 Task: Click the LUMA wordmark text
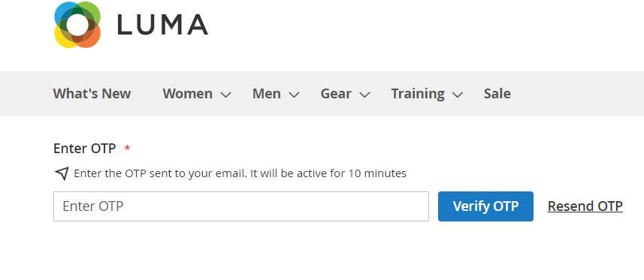coord(162,25)
